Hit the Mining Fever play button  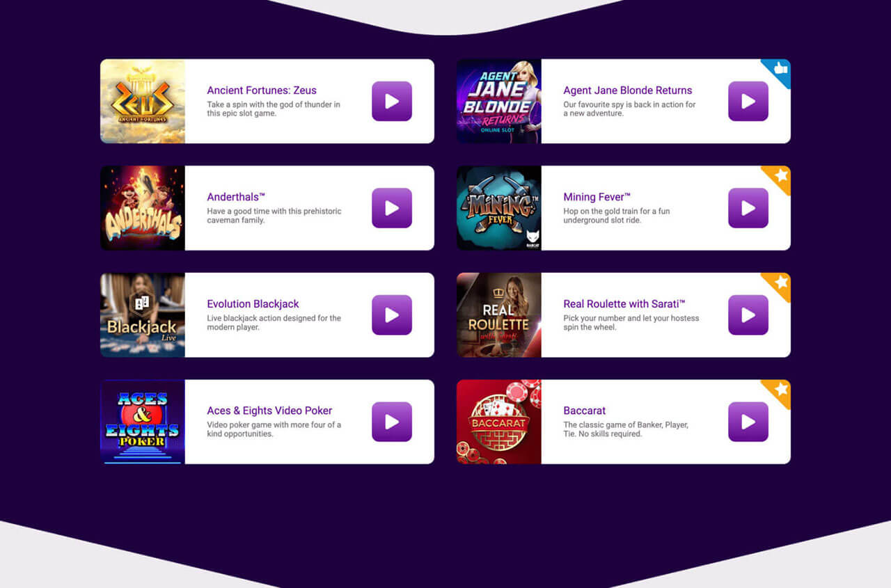[x=748, y=208]
